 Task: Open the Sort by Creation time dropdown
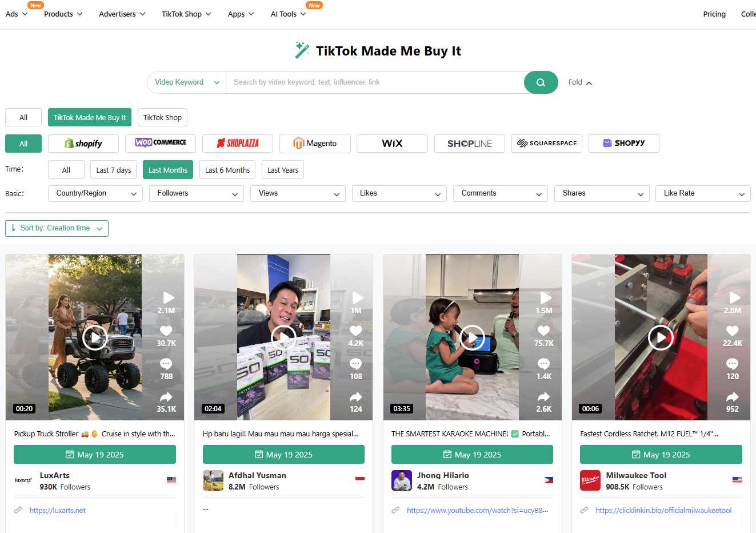[x=57, y=228]
